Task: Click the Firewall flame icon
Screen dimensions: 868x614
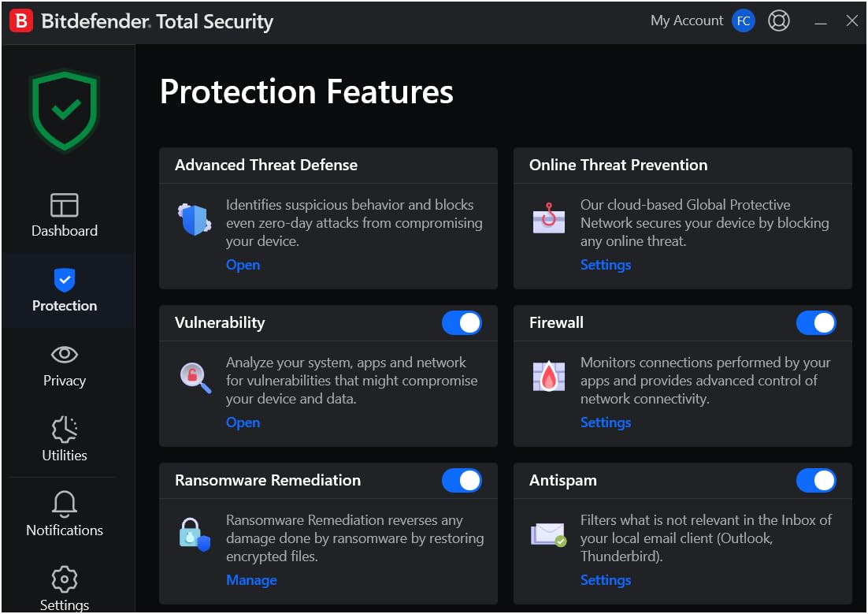Action: [x=548, y=376]
